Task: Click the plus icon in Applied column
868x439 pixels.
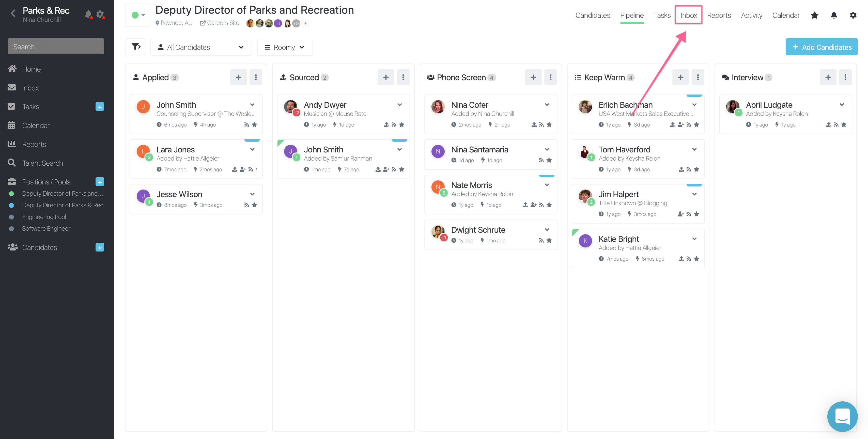Action: click(238, 77)
